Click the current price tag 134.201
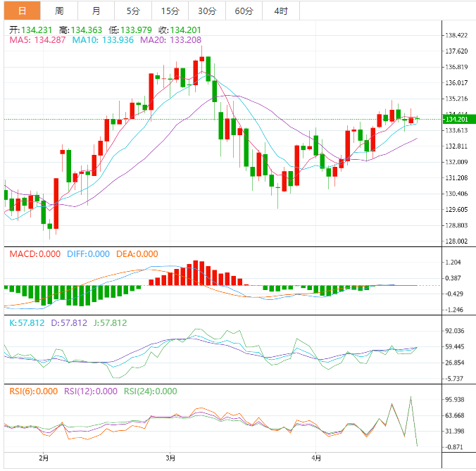 pos(457,119)
